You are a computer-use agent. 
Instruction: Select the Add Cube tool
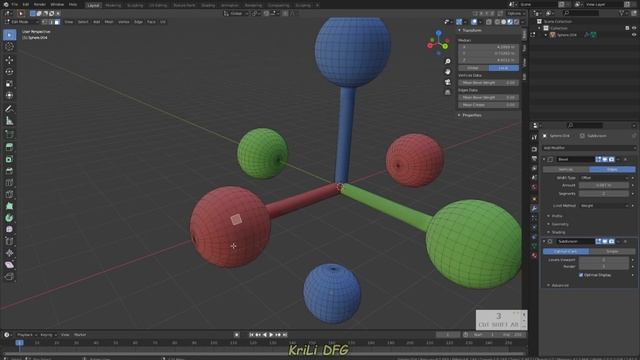point(9,134)
